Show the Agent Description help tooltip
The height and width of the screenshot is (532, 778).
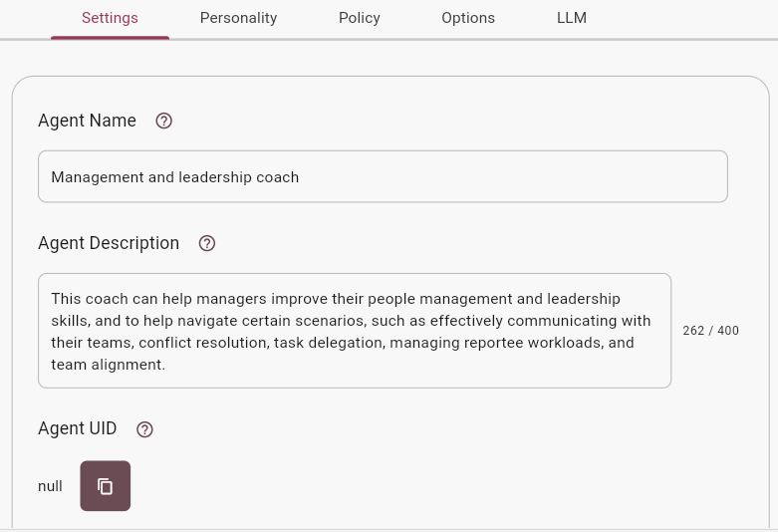pyautogui.click(x=207, y=243)
